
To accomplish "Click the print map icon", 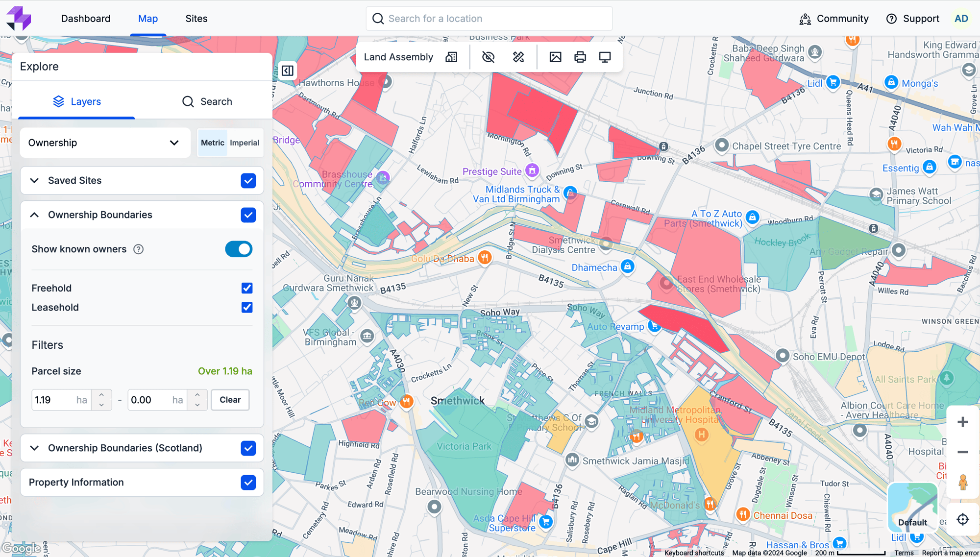I will tap(580, 57).
